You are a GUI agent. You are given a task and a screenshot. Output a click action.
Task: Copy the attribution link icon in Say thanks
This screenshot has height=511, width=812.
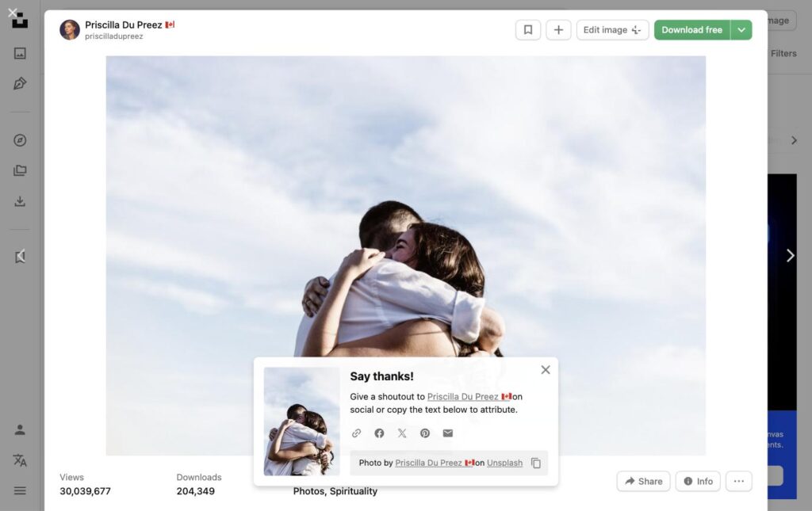pyautogui.click(x=356, y=433)
